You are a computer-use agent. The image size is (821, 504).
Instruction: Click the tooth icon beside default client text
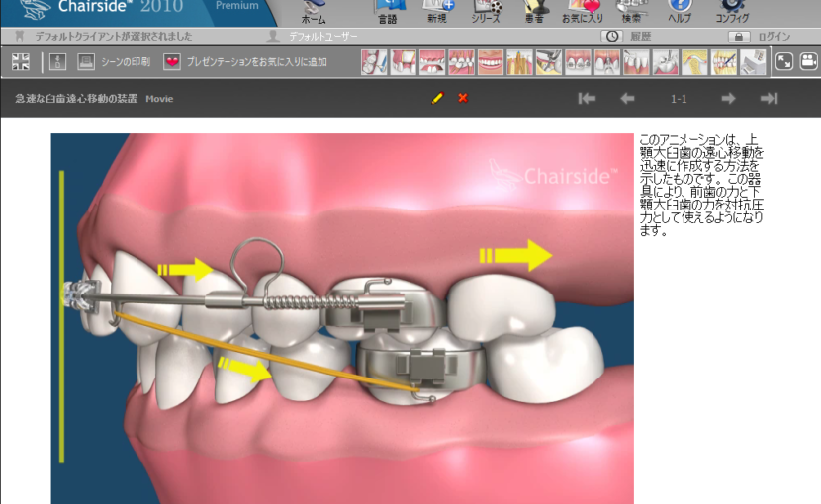(20, 37)
